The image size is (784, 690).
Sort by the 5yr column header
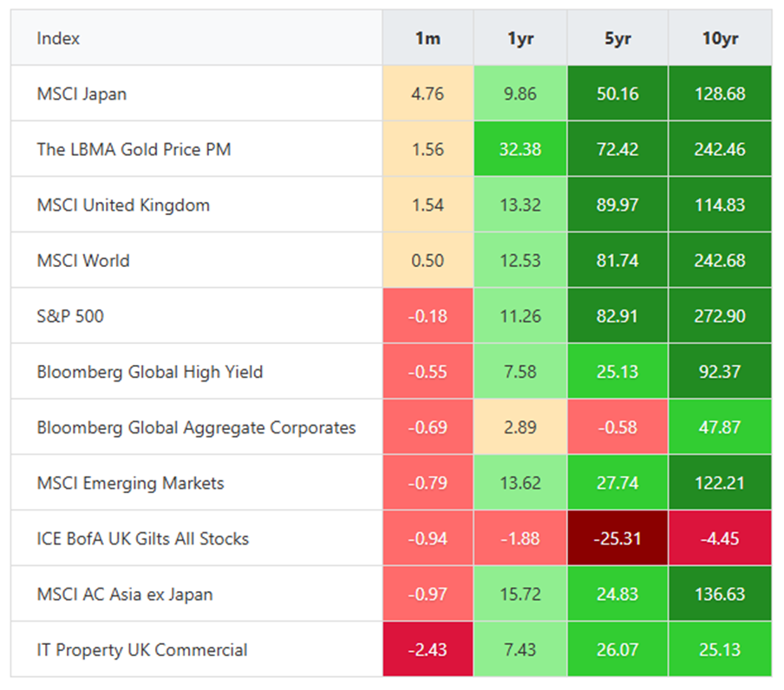pyautogui.click(x=617, y=38)
